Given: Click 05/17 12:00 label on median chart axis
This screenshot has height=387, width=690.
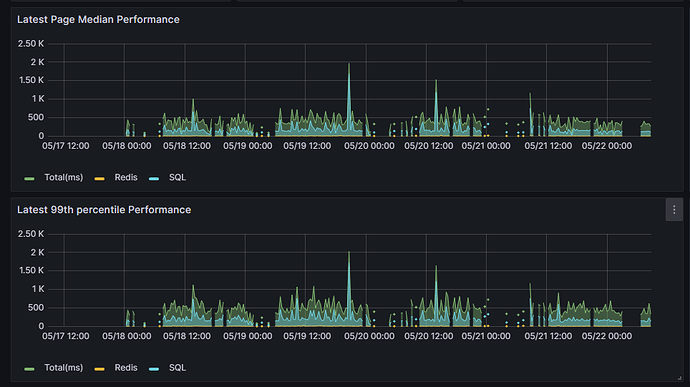Looking at the screenshot, I should click(x=66, y=146).
